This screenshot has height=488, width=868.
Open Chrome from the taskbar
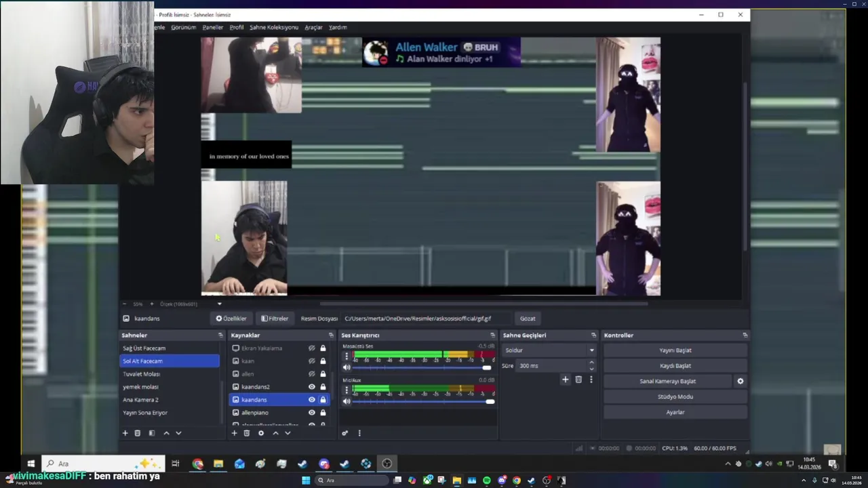(x=197, y=464)
